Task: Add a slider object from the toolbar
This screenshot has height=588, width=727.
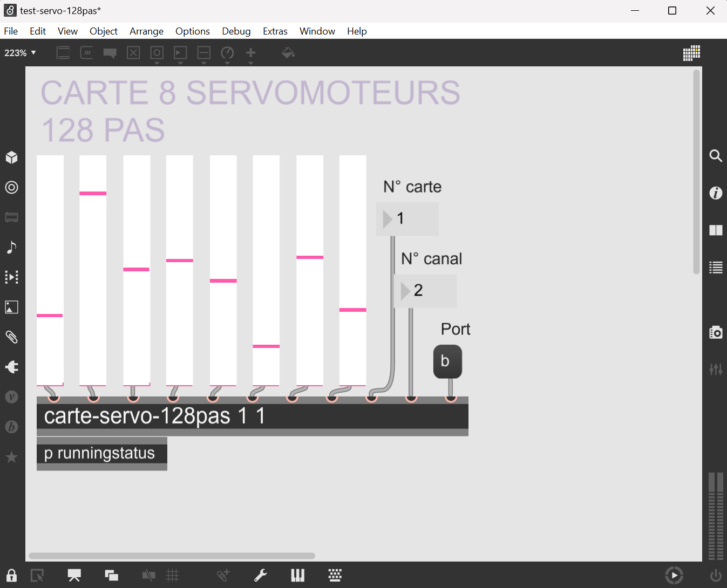Action: click(x=204, y=53)
